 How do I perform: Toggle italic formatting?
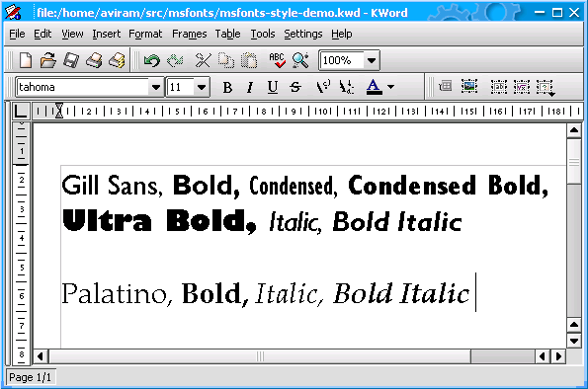click(x=250, y=87)
